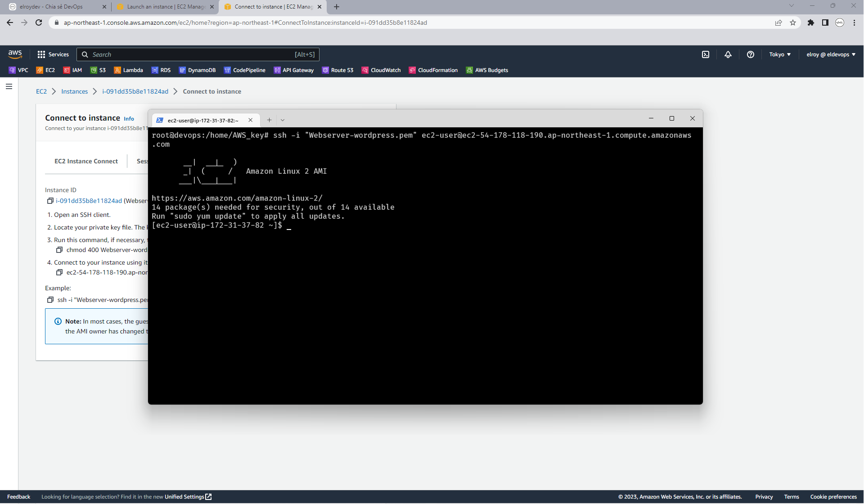
Task: Open the DynamoDB shortcut
Action: pos(198,70)
